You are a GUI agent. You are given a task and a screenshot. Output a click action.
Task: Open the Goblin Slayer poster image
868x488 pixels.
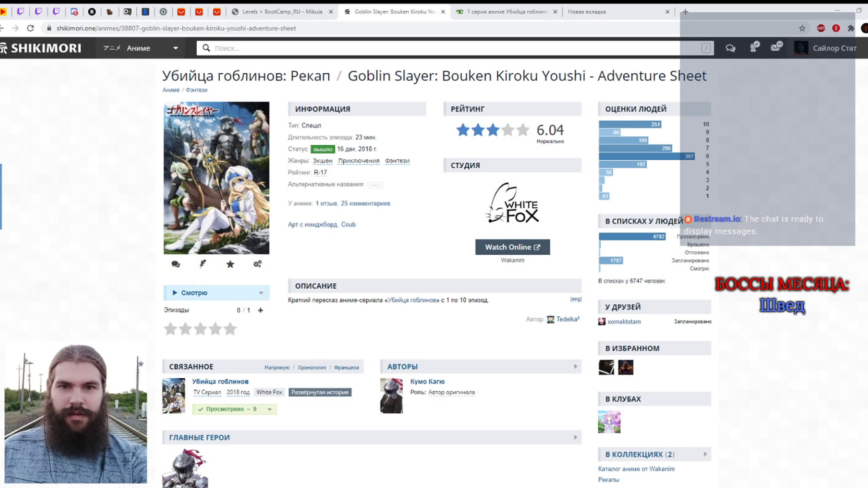tap(216, 178)
